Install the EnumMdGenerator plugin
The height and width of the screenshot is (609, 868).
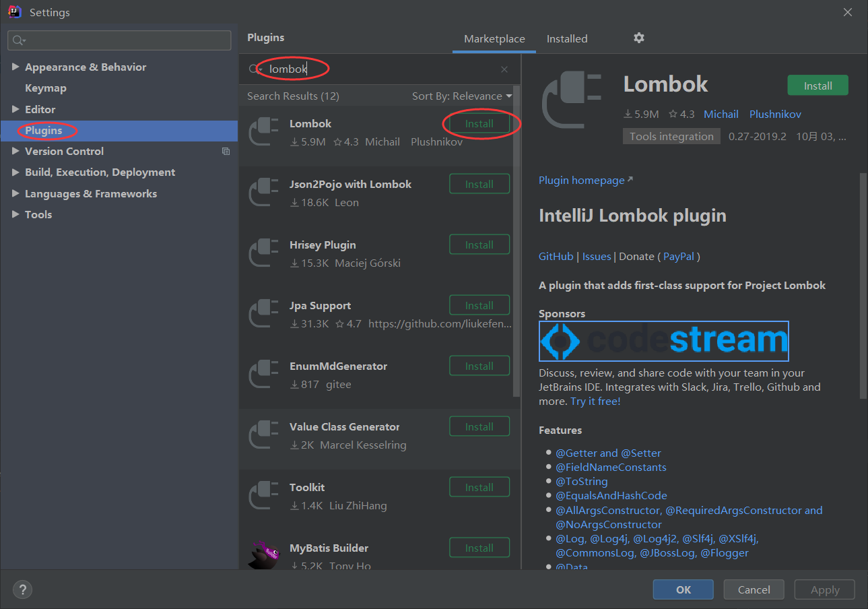coord(479,366)
